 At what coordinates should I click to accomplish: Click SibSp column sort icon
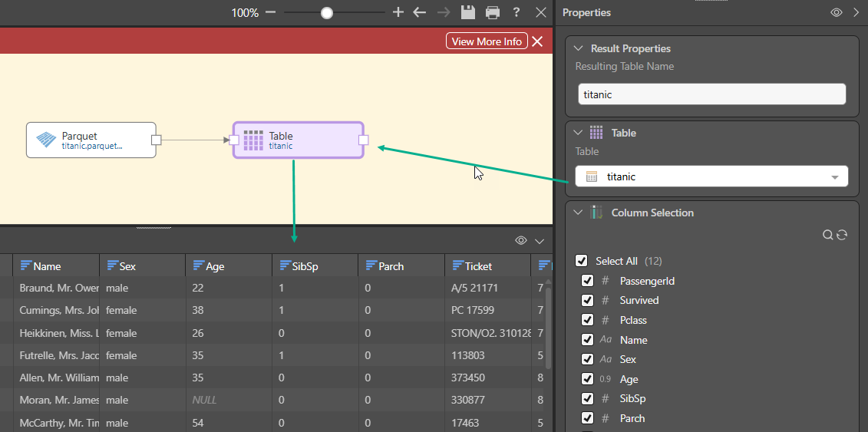coord(285,265)
